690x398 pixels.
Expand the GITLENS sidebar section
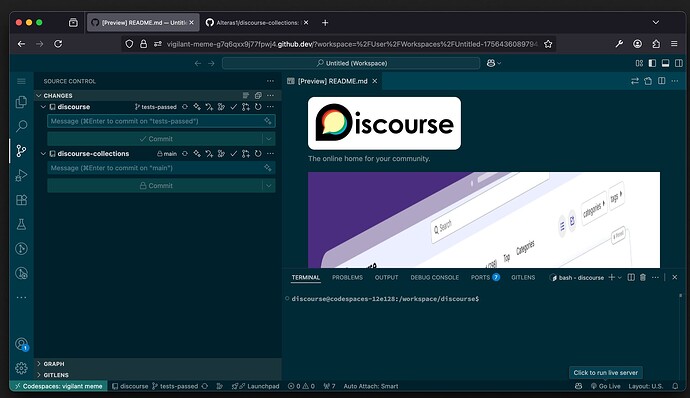(39, 375)
